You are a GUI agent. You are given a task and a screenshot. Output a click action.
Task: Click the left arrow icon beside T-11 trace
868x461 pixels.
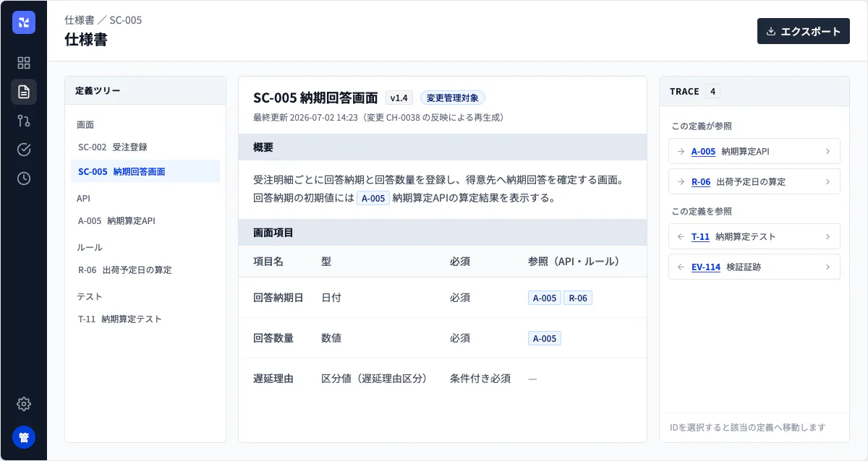point(681,237)
